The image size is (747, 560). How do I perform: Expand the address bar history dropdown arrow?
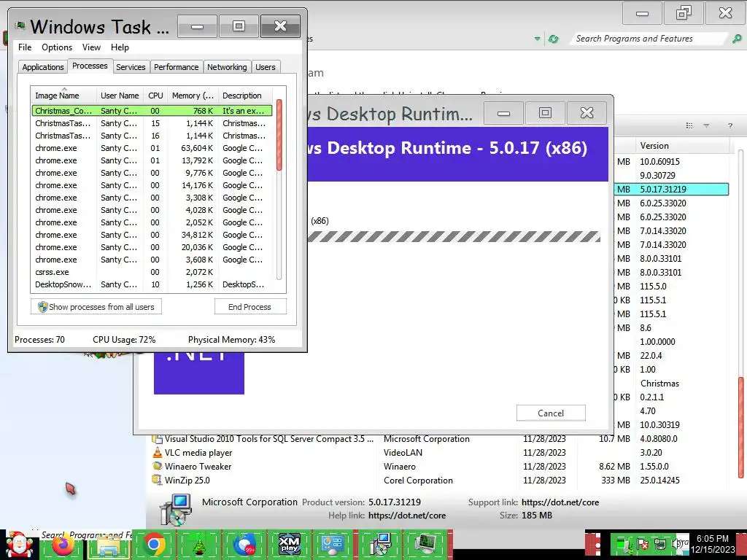pos(538,39)
